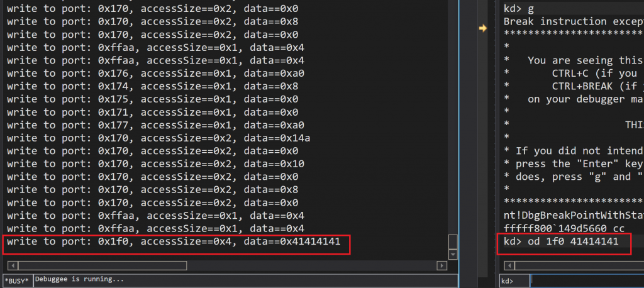Click the 'does, press "g" and' line
Image resolution: width=644 pixels, height=288 pixels.
(x=574, y=177)
